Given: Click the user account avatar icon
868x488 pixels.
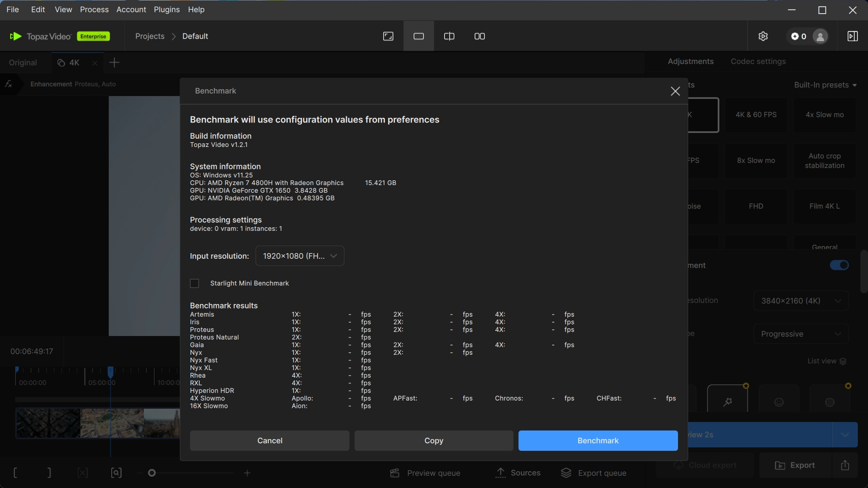Looking at the screenshot, I should coord(820,36).
